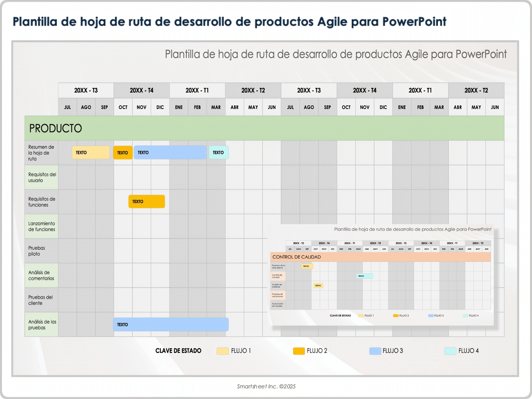The image size is (532, 399).
Task: Select the CONTROL DE CALIDAD header in the inset
Action: [x=297, y=257]
